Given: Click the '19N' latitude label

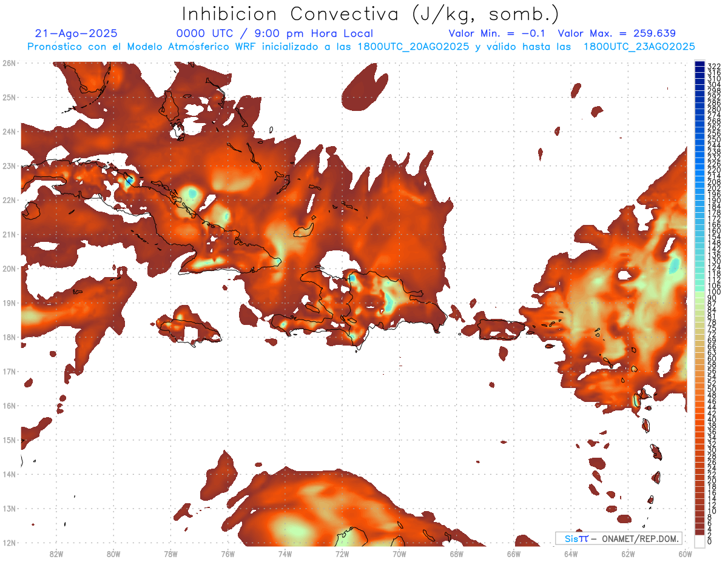Looking at the screenshot, I should [x=8, y=303].
